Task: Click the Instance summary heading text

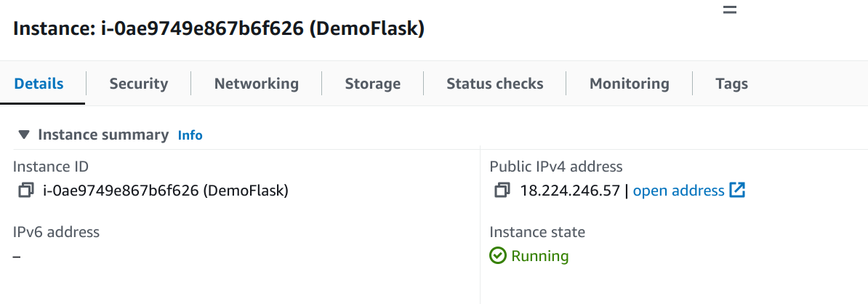Action: click(103, 135)
